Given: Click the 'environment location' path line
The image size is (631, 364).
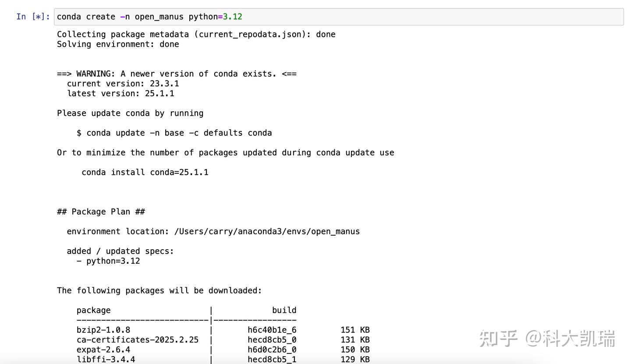Looking at the screenshot, I should point(213,231).
